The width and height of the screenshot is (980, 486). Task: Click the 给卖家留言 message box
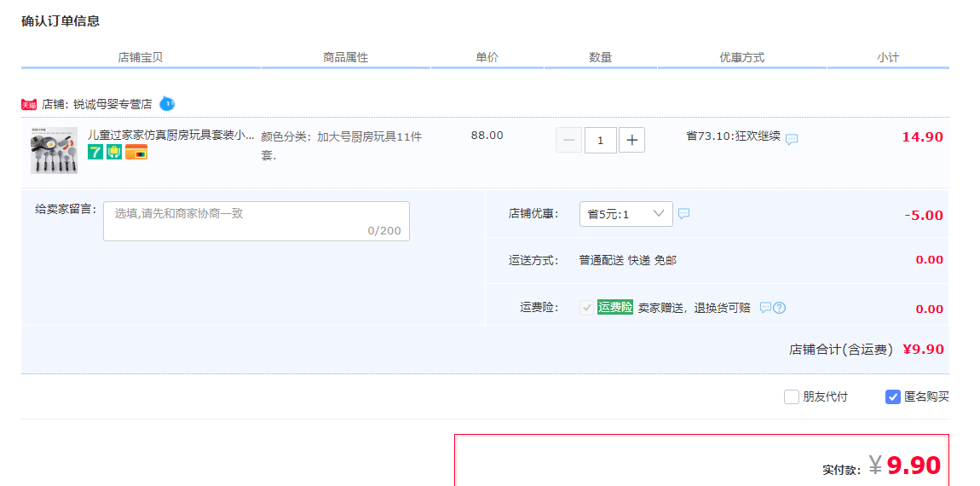click(x=257, y=221)
